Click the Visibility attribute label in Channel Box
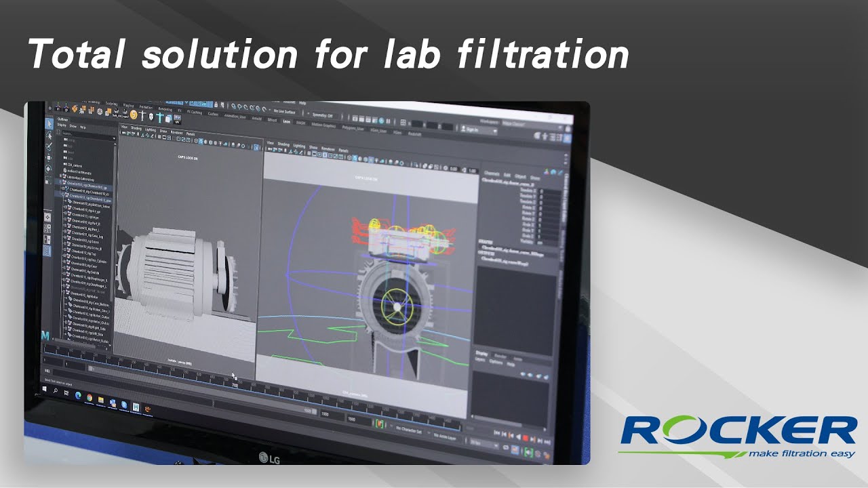This screenshot has height=488, width=868. [527, 241]
